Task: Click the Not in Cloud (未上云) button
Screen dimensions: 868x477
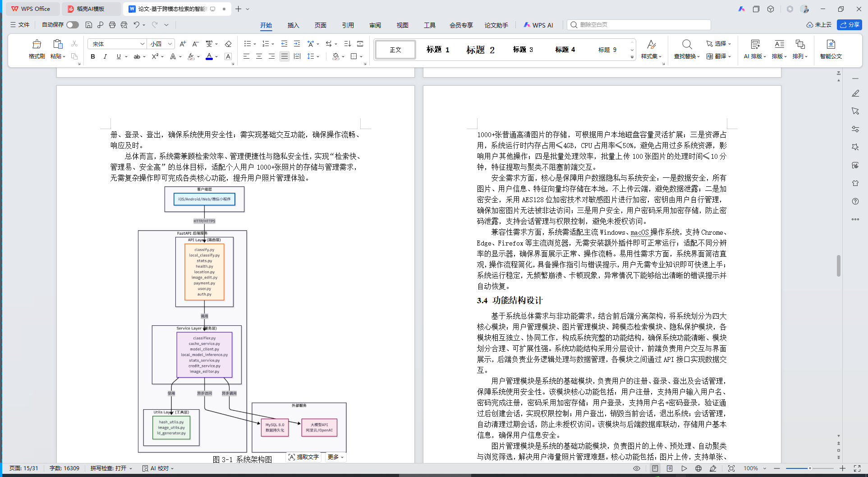Action: click(819, 25)
